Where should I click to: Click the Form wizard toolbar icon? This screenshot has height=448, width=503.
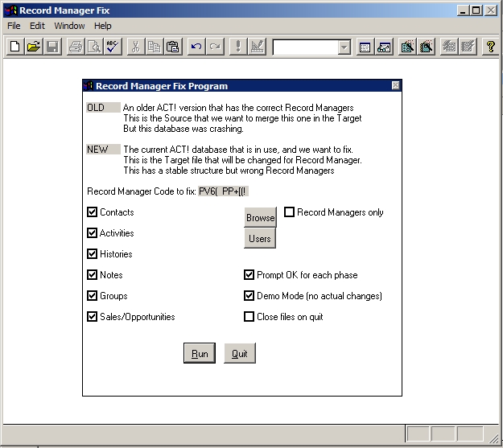pyautogui.click(x=407, y=47)
